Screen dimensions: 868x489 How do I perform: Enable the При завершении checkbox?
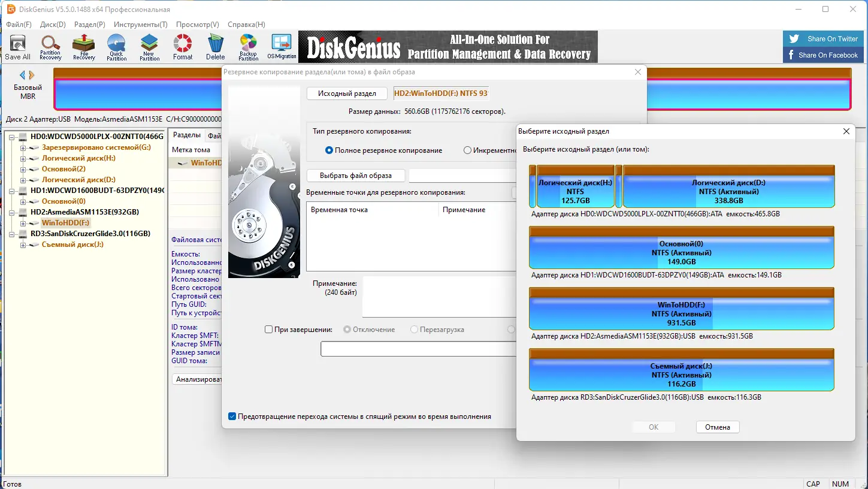click(269, 330)
